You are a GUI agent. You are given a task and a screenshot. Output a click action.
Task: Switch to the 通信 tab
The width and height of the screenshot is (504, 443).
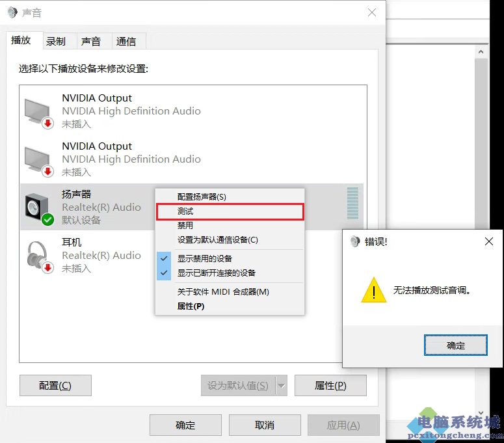[126, 41]
